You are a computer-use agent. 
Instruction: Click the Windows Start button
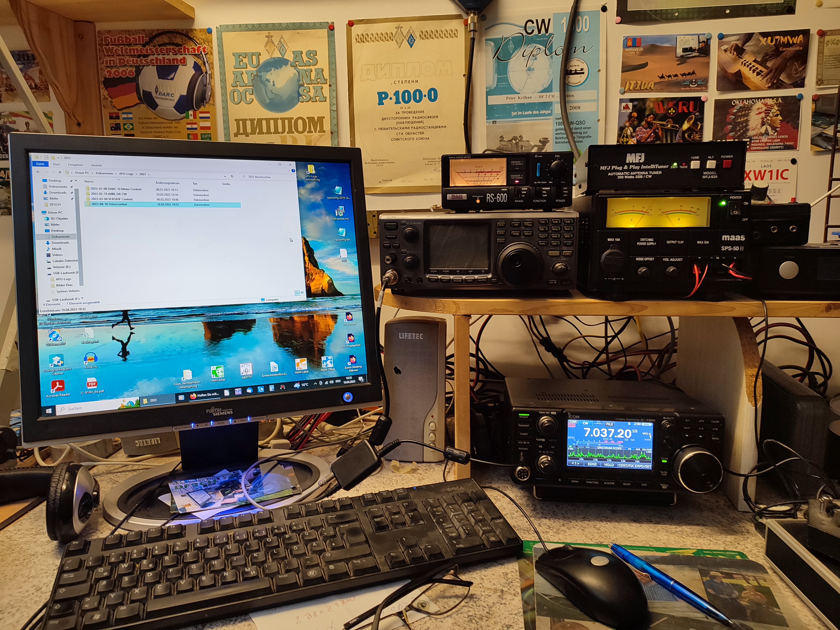tap(49, 411)
